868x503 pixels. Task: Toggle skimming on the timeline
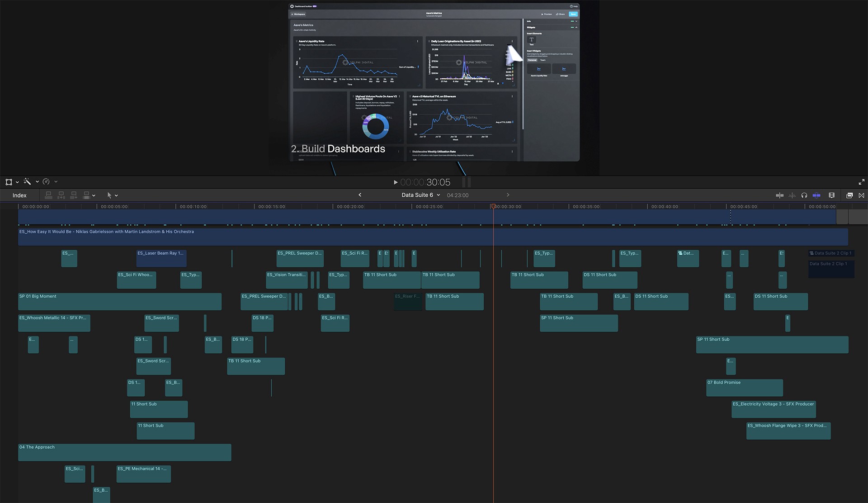(x=780, y=195)
